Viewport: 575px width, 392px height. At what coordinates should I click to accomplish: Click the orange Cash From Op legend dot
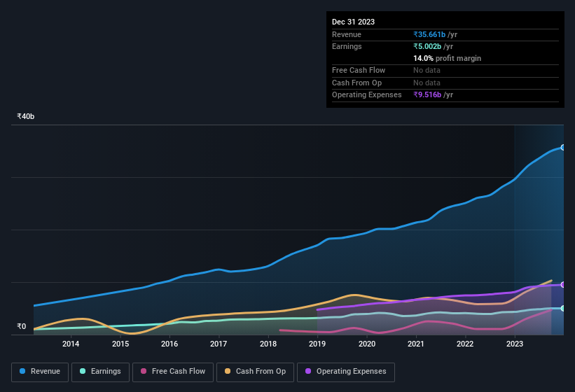click(228, 371)
